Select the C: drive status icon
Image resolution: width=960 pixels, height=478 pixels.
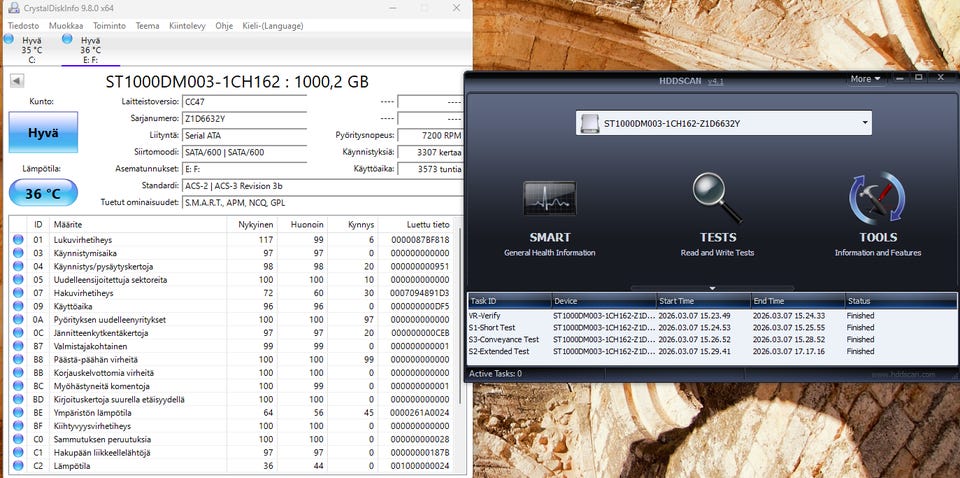[x=10, y=40]
